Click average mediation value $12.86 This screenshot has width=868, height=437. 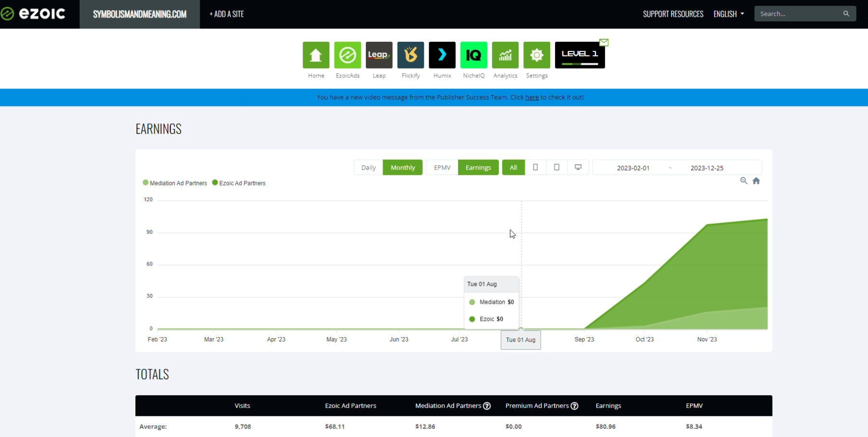pos(425,426)
